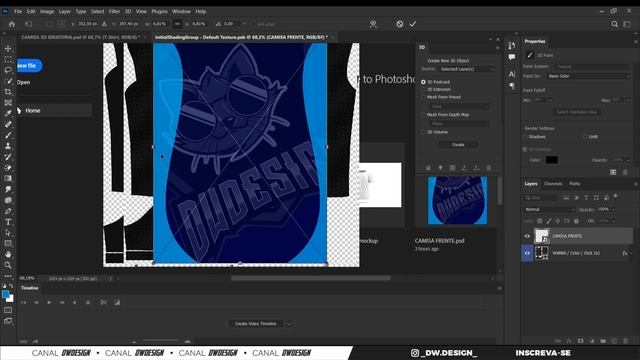
Task: Open the Character panel icon
Action: (x=512, y=74)
